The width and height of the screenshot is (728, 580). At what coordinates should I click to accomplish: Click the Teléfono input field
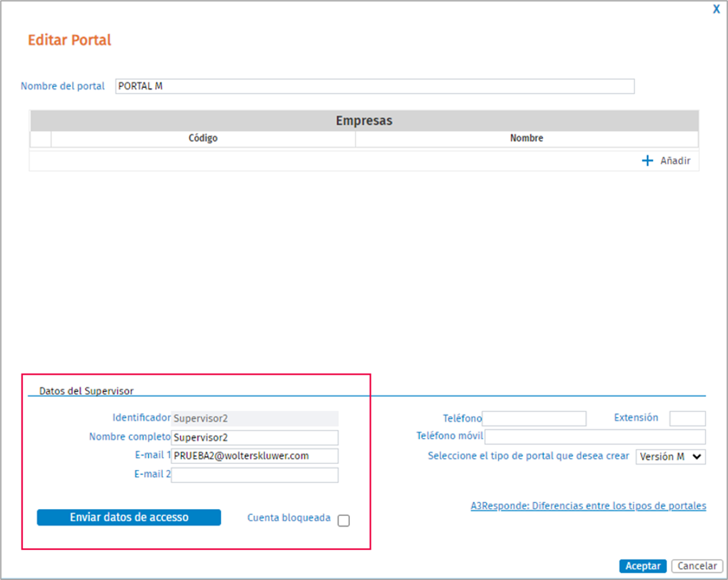[x=534, y=418]
